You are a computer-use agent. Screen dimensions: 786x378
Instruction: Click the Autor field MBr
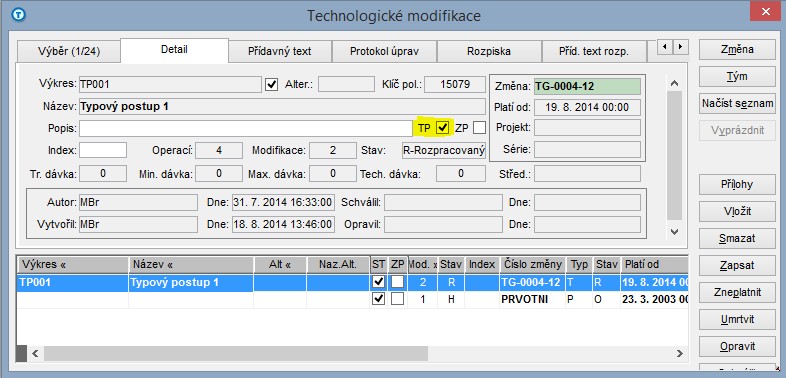click(138, 202)
